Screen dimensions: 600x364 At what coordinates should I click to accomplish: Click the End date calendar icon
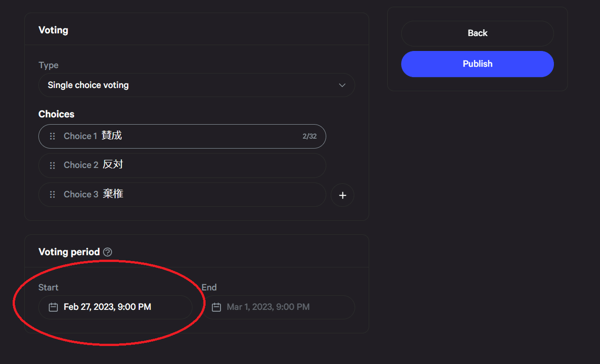click(x=216, y=307)
